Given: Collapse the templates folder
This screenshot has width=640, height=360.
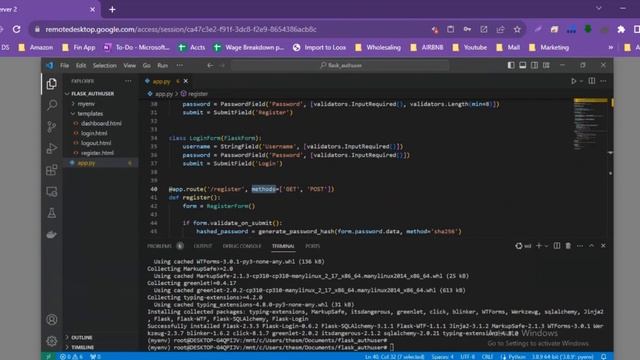Looking at the screenshot, I should coord(90,113).
